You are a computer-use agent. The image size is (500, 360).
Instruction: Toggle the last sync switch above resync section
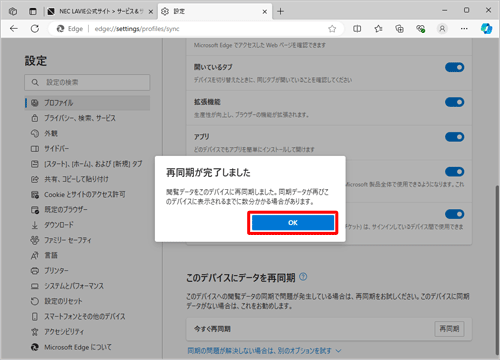(454, 214)
